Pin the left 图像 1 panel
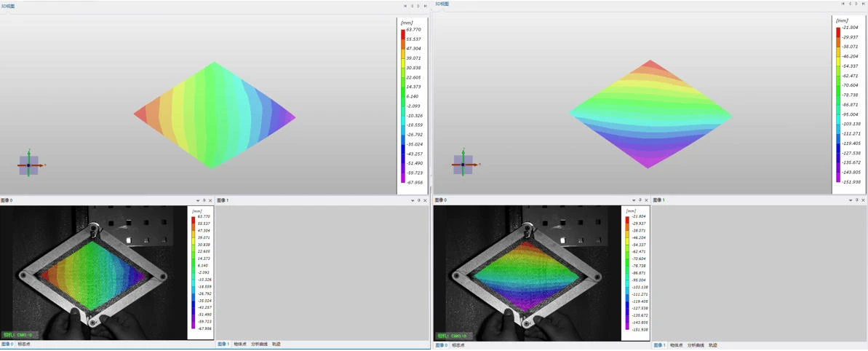 click(419, 200)
